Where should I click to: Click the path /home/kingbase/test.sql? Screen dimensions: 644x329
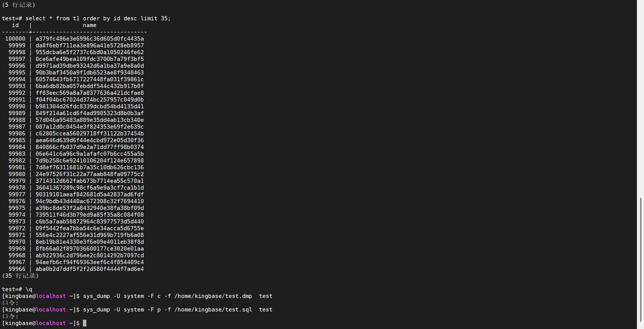(x=213, y=310)
